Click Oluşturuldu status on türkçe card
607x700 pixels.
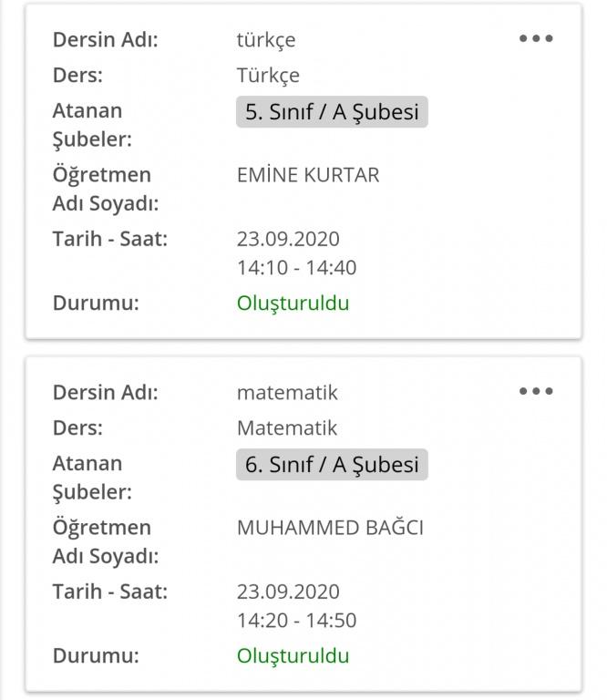(293, 303)
